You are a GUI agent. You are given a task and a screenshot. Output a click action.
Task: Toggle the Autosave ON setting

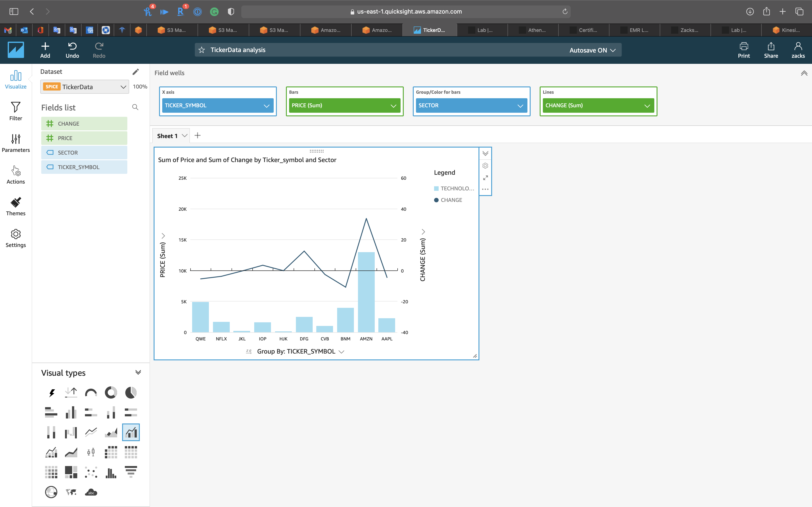click(592, 50)
